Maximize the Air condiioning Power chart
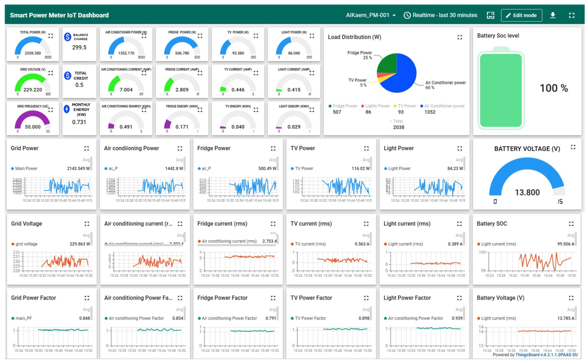The height and width of the screenshot is (364, 588). [180, 148]
